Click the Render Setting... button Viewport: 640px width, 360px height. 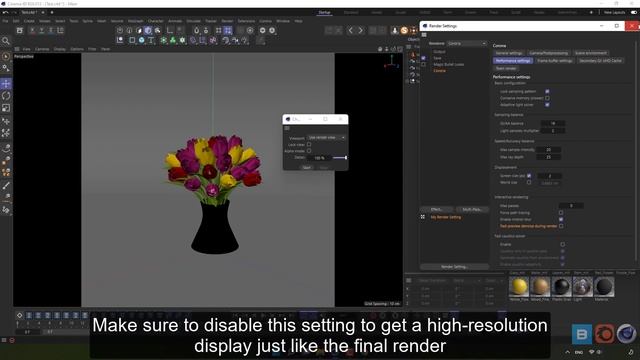[454, 267]
